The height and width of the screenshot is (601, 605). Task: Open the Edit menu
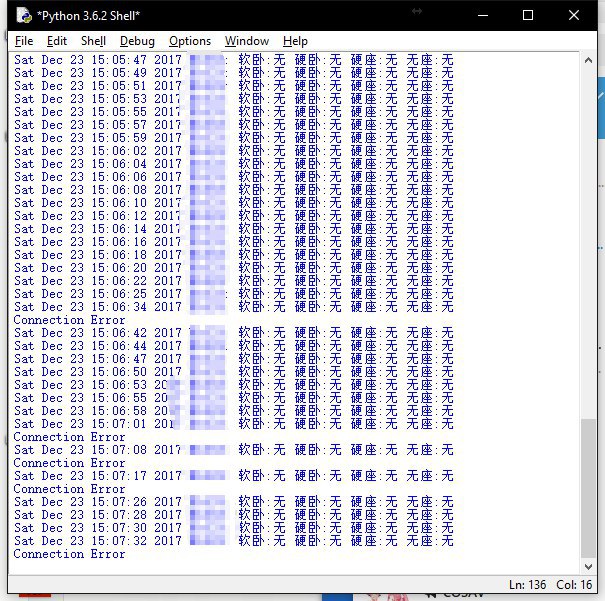point(57,41)
